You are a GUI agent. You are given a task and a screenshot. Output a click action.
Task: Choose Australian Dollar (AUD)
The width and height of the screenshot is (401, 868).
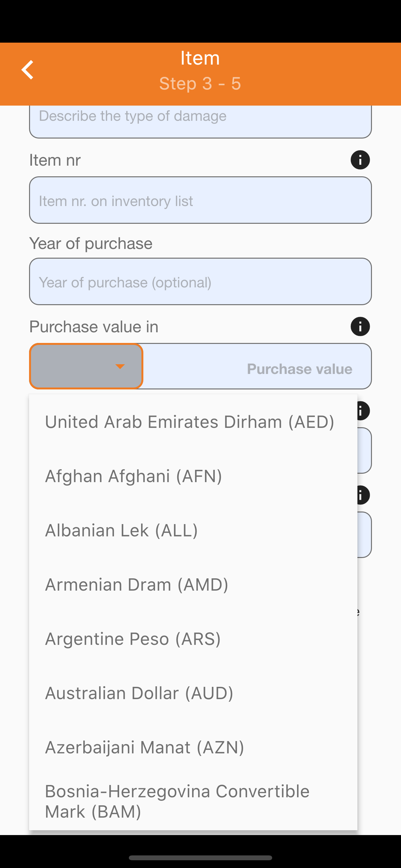click(193, 693)
